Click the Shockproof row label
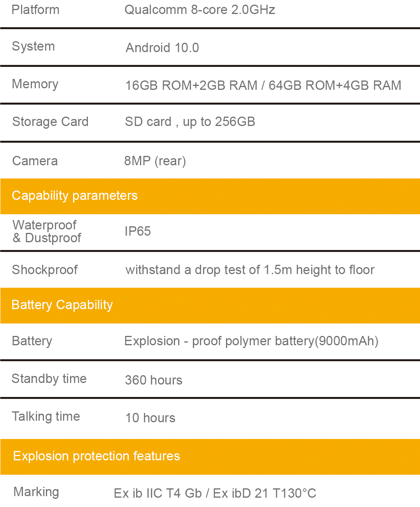Image resolution: width=420 pixels, height=507 pixels. 45,270
